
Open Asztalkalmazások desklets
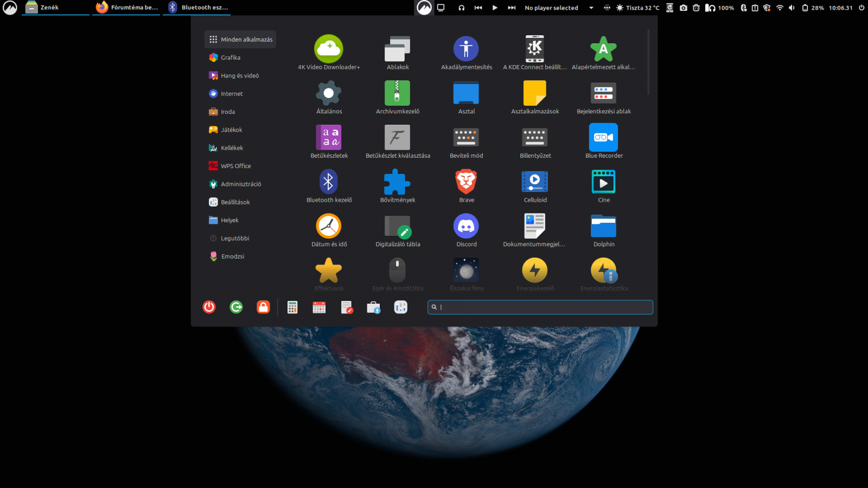pos(535,97)
